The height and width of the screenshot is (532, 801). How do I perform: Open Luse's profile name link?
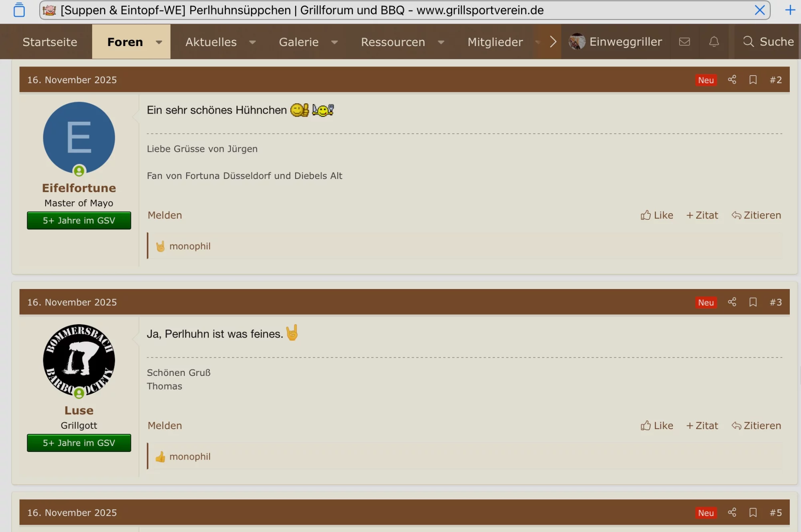tap(79, 410)
